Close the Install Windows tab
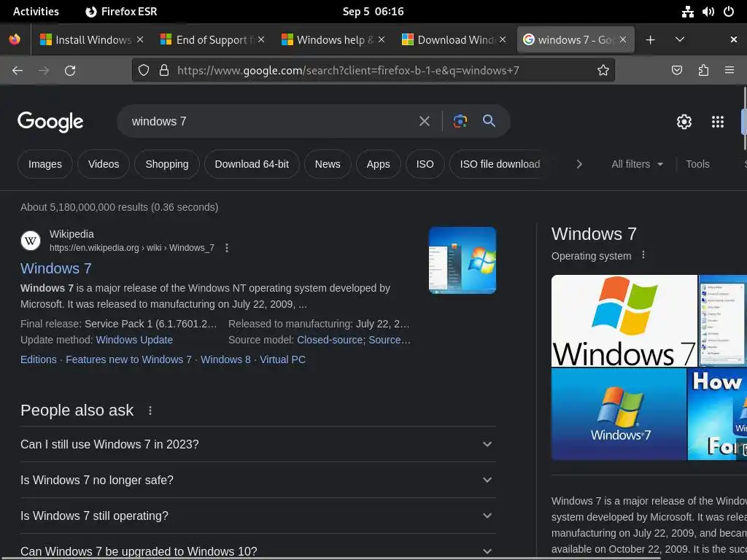This screenshot has height=560, width=747. coord(140,40)
